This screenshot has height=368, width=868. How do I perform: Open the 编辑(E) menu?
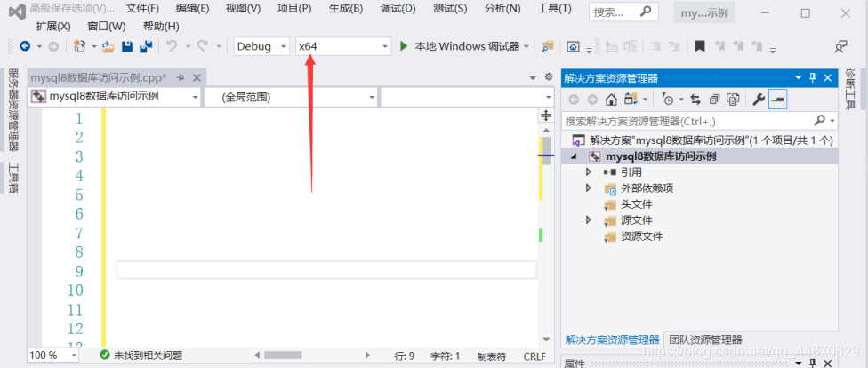tap(193, 9)
